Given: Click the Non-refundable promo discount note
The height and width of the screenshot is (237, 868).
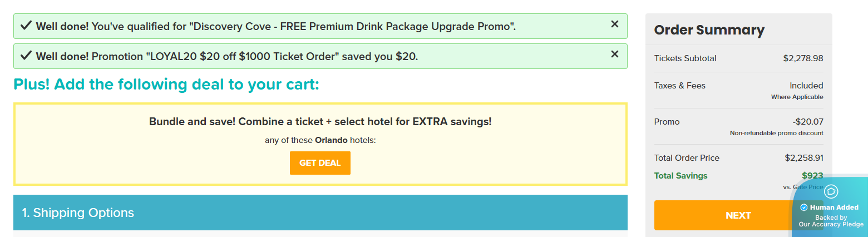Looking at the screenshot, I should click(x=776, y=134).
